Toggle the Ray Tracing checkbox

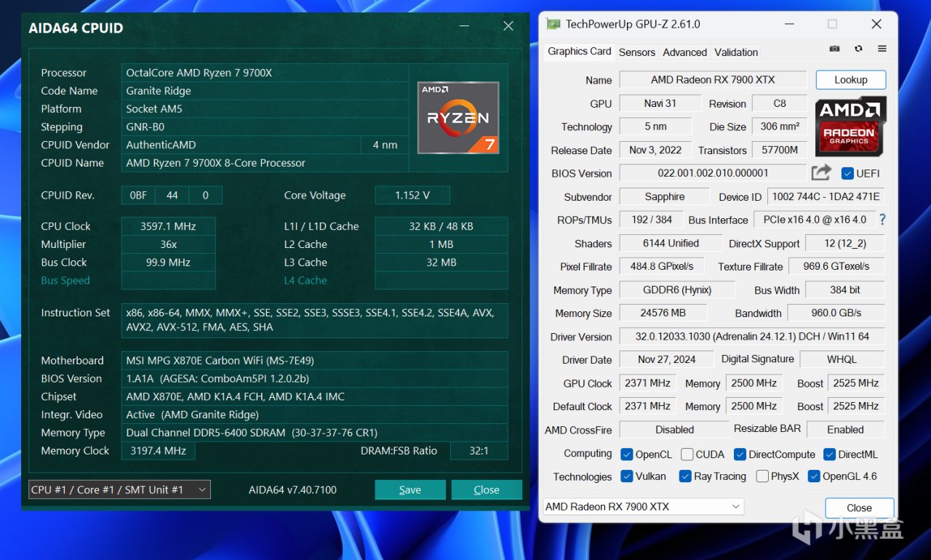click(685, 476)
